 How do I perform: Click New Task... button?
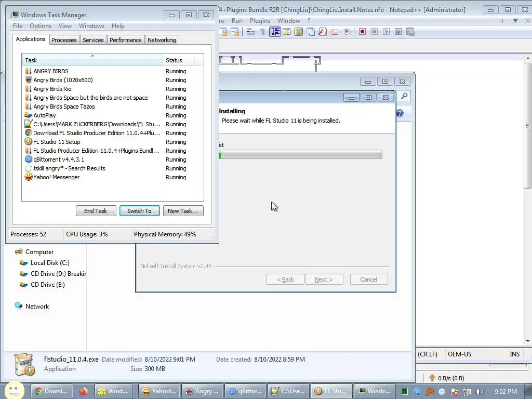tap(183, 211)
